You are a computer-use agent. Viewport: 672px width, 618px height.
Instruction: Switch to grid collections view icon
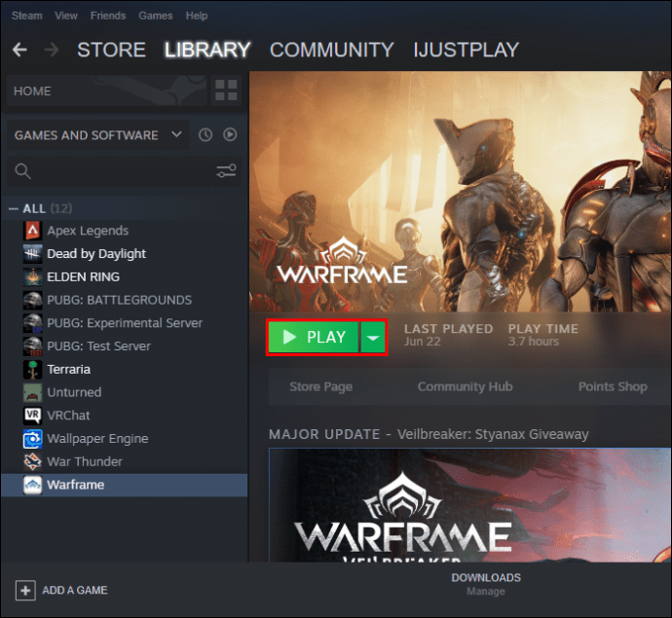pos(226,91)
